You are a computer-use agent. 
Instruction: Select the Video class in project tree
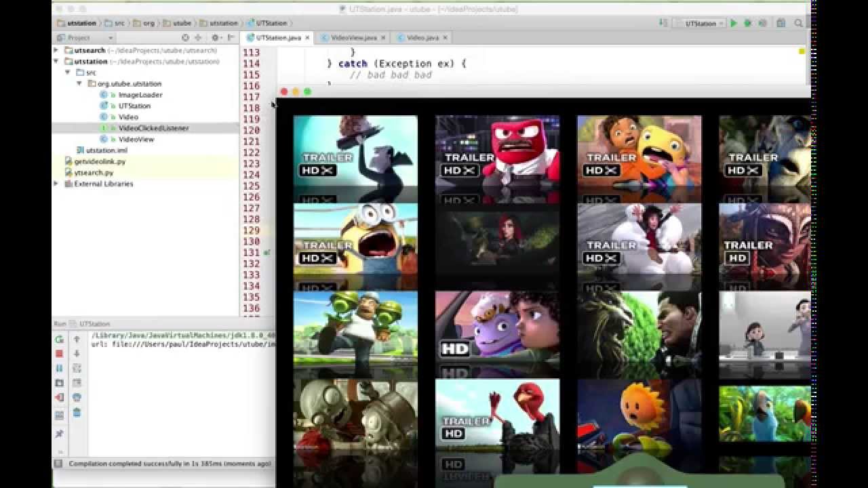tap(128, 117)
